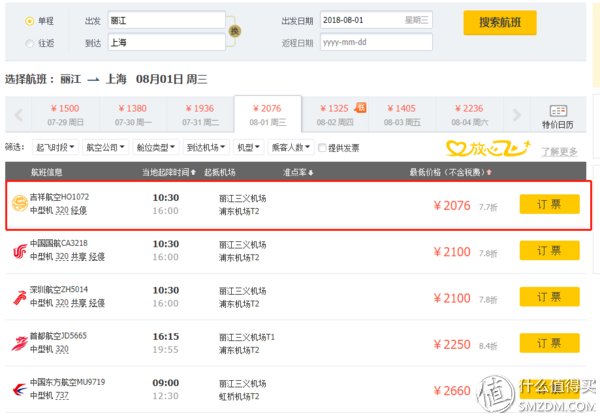Viewport: 600px width, 418px height.
Task: Book the ZH5014 flight with 订票
Action: 549,297
